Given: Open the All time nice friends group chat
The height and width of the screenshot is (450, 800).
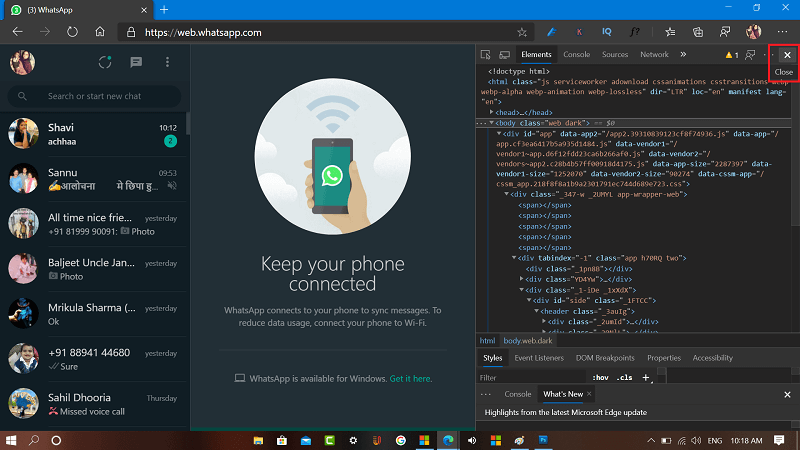Looking at the screenshot, I should [94, 223].
